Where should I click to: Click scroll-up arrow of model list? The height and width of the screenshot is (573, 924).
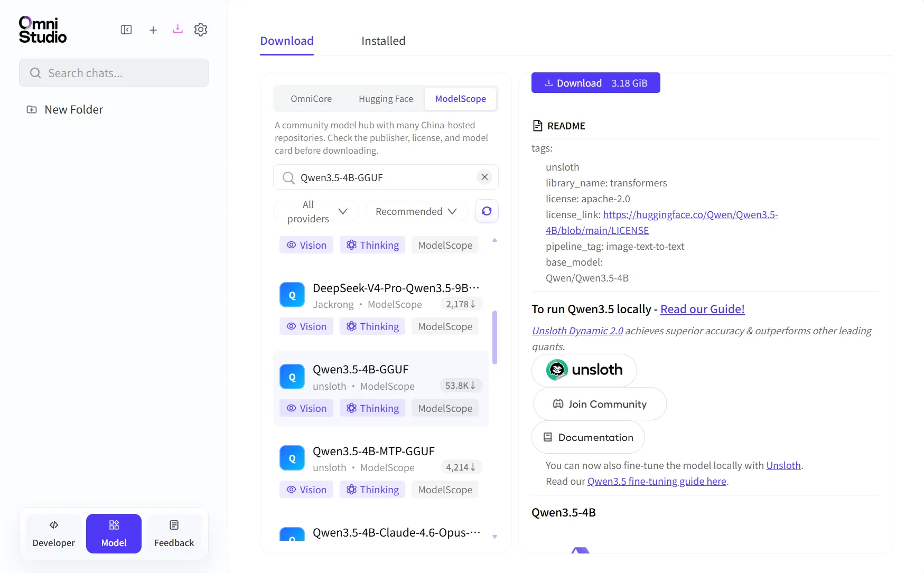495,240
